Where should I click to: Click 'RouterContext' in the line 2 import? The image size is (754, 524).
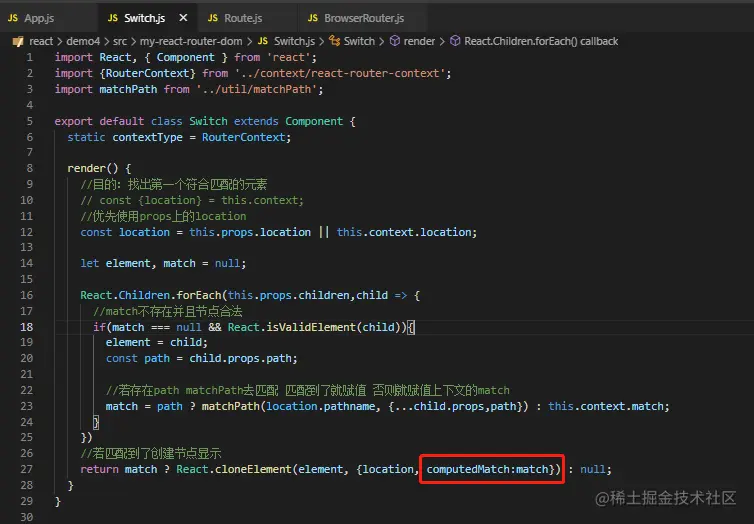tap(147, 73)
